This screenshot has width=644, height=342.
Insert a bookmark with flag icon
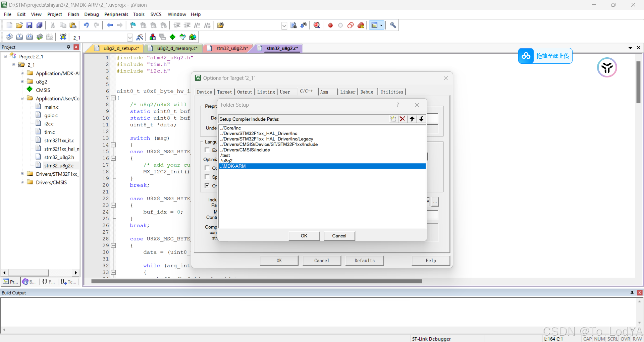click(x=133, y=25)
